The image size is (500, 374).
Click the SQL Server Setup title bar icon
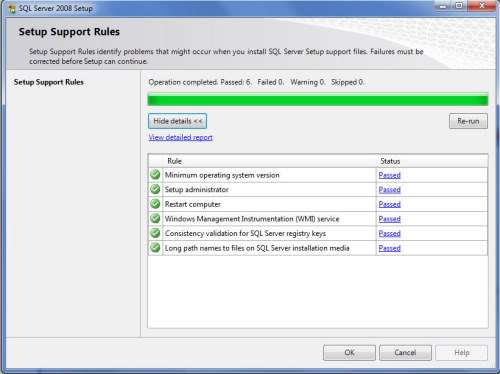(12, 9)
